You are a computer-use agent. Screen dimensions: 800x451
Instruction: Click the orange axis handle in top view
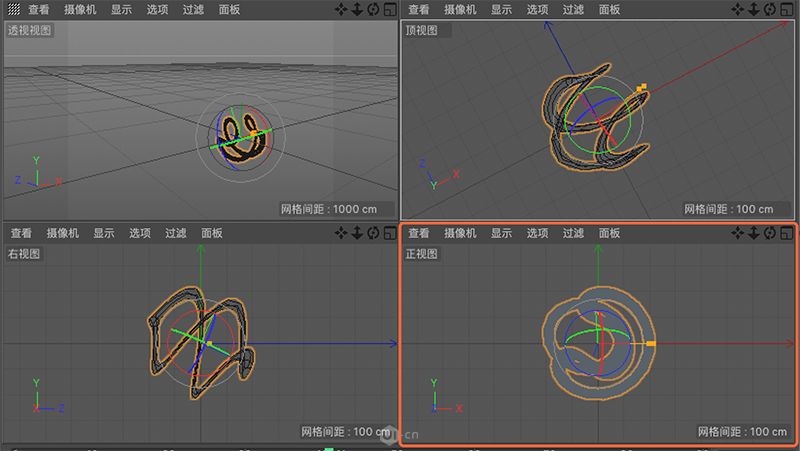(641, 88)
